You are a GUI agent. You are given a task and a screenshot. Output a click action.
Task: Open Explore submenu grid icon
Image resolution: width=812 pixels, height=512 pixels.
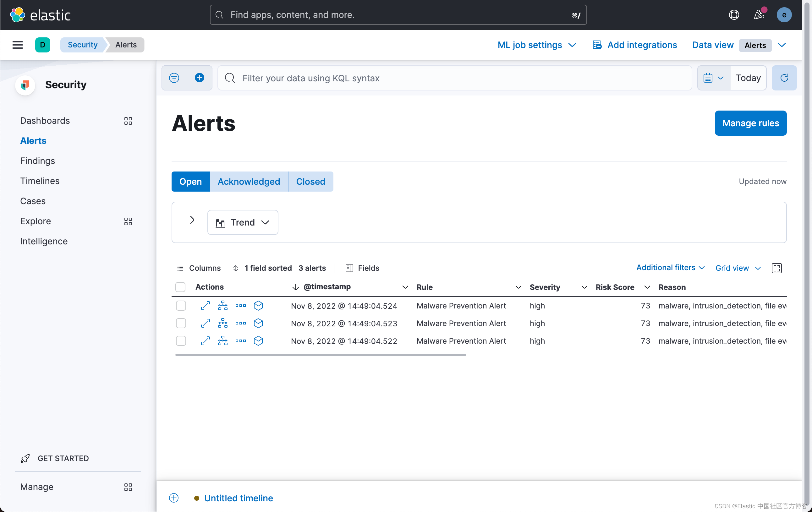(128, 221)
